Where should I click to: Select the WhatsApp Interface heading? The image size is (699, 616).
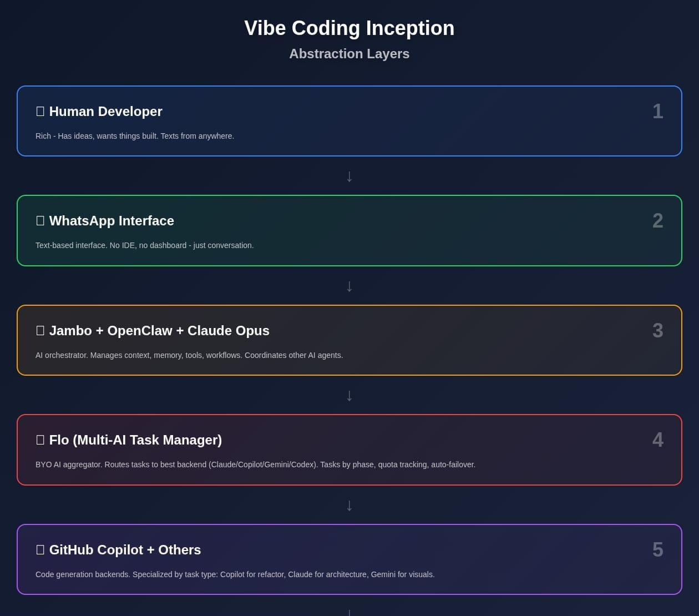[112, 221]
